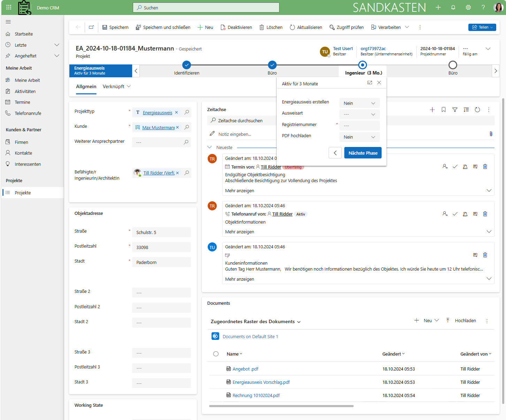The height and width of the screenshot is (420, 506).
Task: Click the Notiz eingeben field
Action: click(235, 134)
